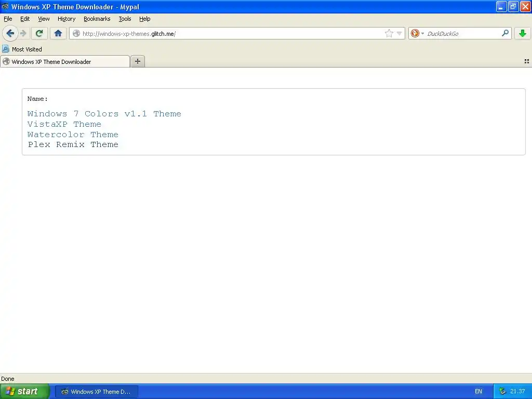Open the History menu
The width and height of the screenshot is (532, 399).
66,19
